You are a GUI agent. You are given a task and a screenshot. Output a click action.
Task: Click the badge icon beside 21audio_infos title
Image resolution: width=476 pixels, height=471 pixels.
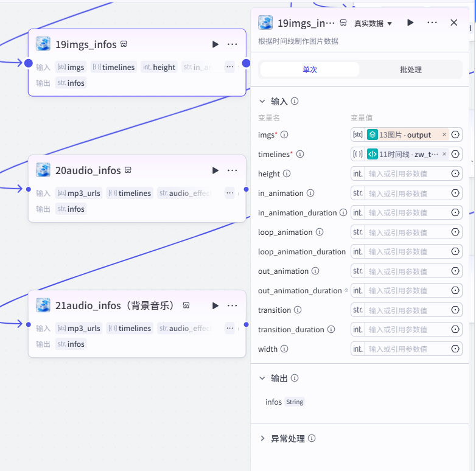(186, 305)
